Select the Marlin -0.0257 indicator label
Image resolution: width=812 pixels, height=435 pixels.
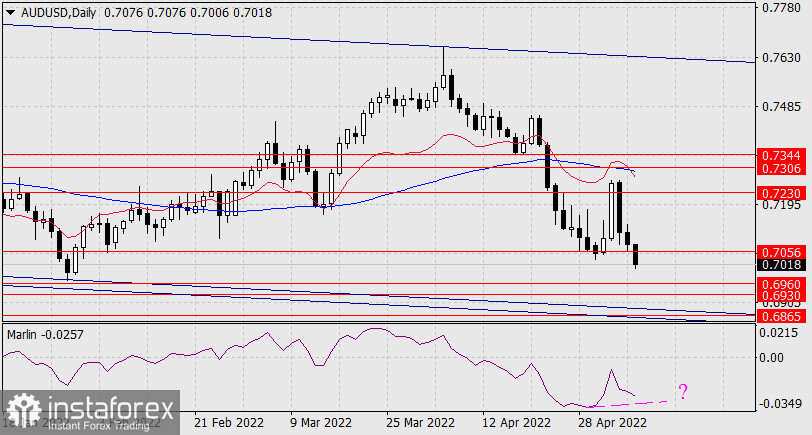45,335
